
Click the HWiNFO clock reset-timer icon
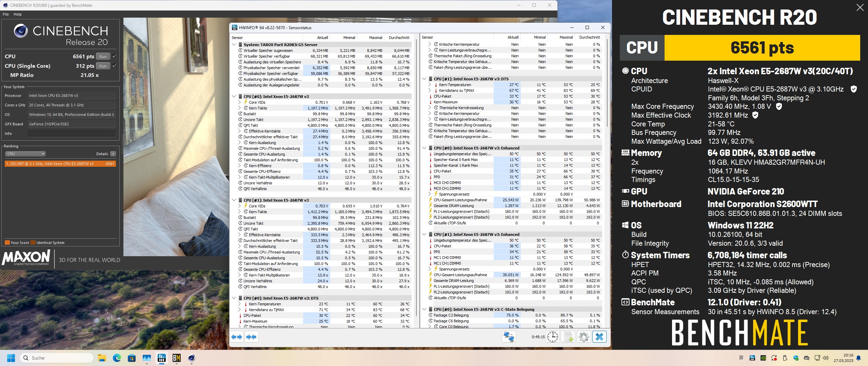(552, 337)
